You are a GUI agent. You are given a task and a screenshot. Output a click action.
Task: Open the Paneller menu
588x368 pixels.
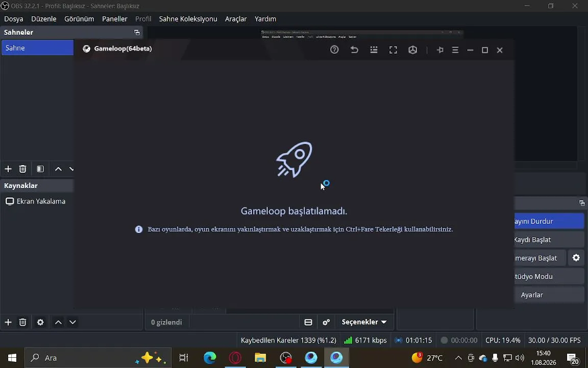[x=115, y=19]
